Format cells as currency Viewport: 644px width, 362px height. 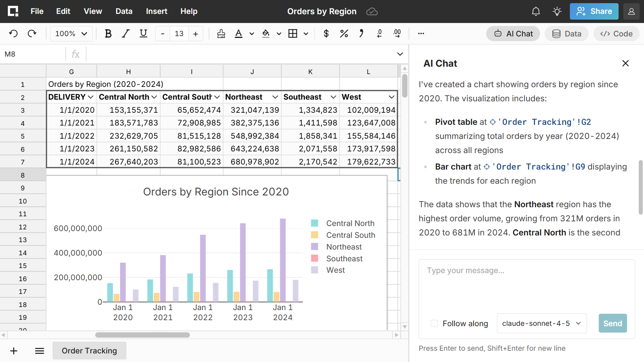pyautogui.click(x=326, y=34)
